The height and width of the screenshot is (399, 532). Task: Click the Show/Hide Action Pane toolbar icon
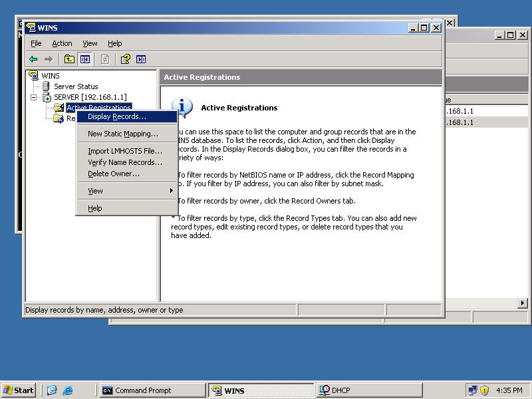(141, 59)
